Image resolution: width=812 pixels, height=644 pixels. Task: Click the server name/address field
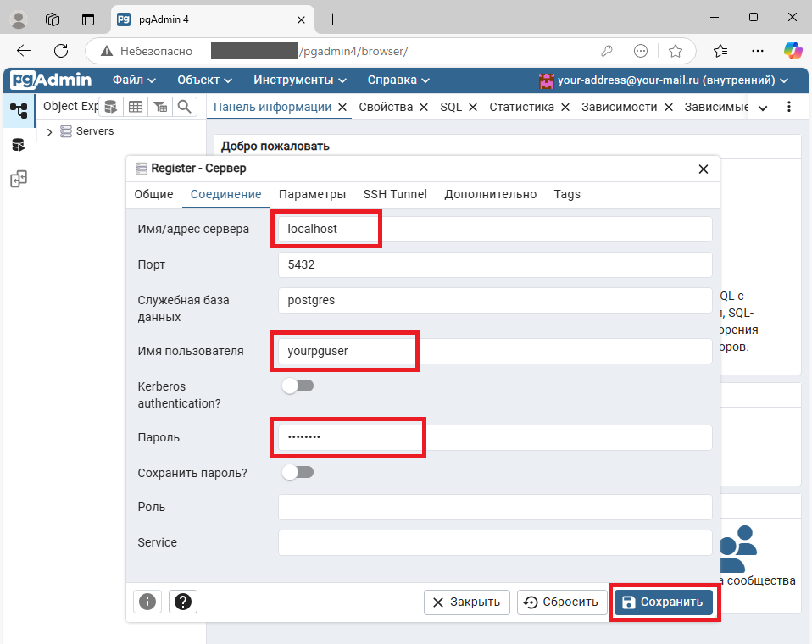[x=495, y=229]
